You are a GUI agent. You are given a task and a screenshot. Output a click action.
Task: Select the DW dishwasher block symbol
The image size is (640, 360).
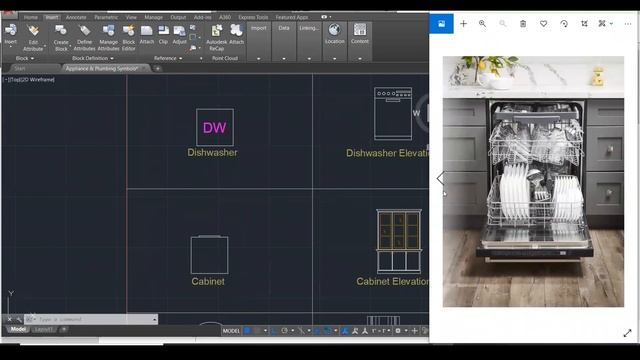215,127
